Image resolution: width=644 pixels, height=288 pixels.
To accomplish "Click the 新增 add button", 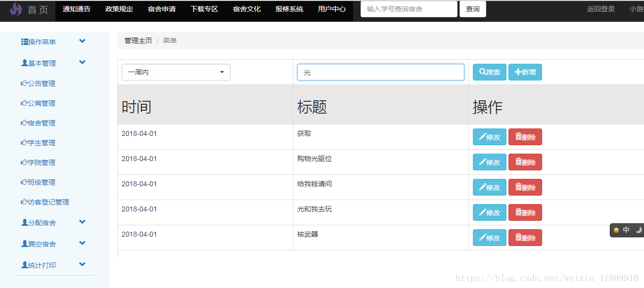I will pos(525,72).
